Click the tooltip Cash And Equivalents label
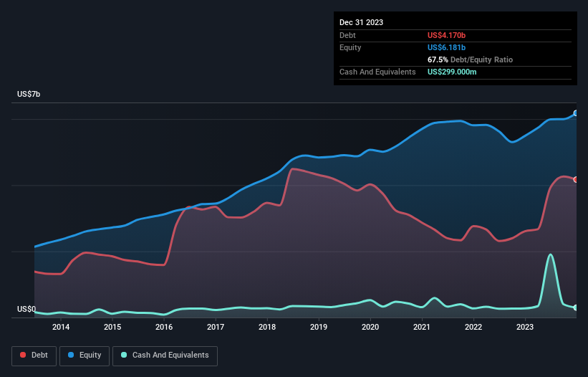Image resolution: width=588 pixels, height=377 pixels. click(377, 72)
